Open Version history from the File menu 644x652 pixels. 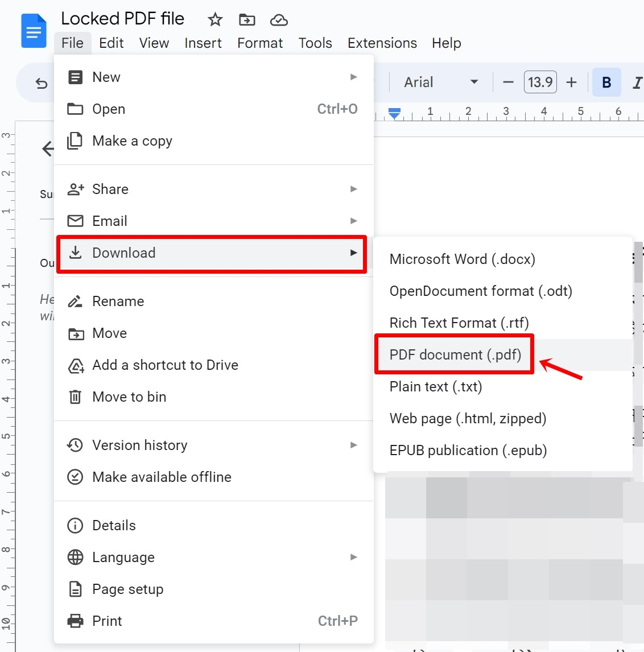coord(139,445)
